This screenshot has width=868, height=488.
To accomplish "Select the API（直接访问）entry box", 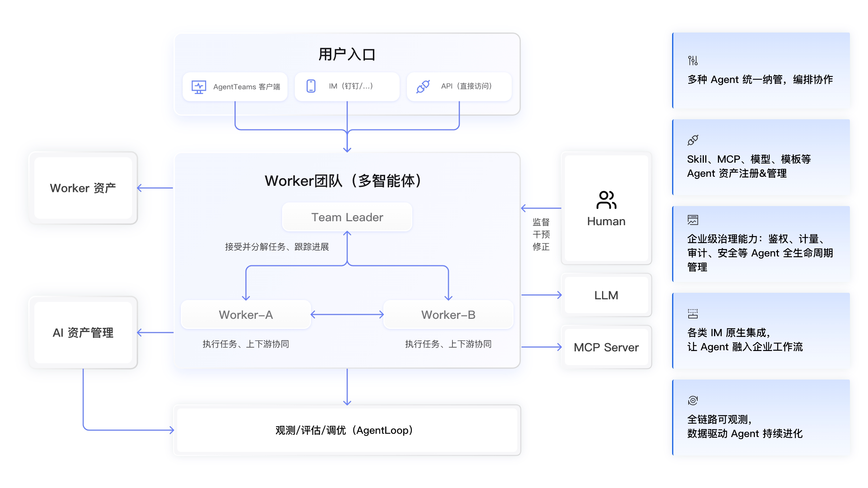I will click(x=459, y=87).
